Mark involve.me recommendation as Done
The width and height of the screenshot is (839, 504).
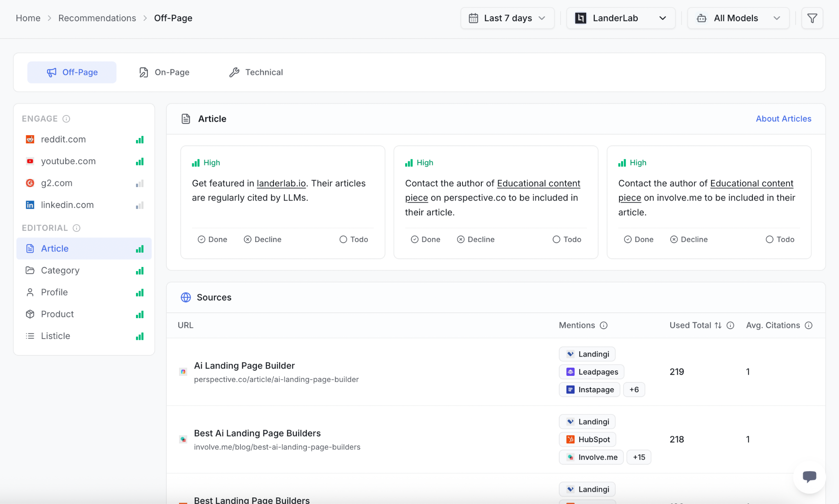pos(639,240)
